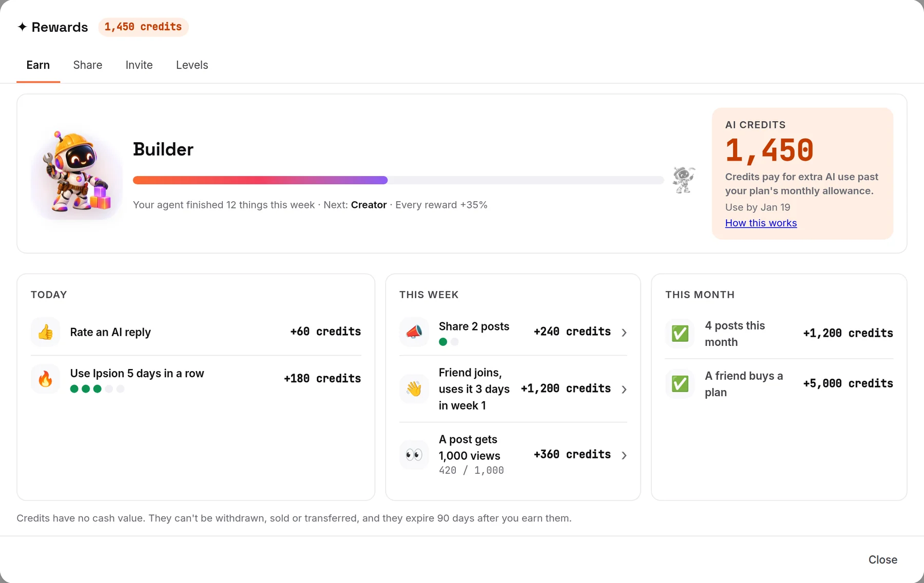The width and height of the screenshot is (924, 583).
Task: Click the 420 / 1,000 views counter
Action: 471,471
